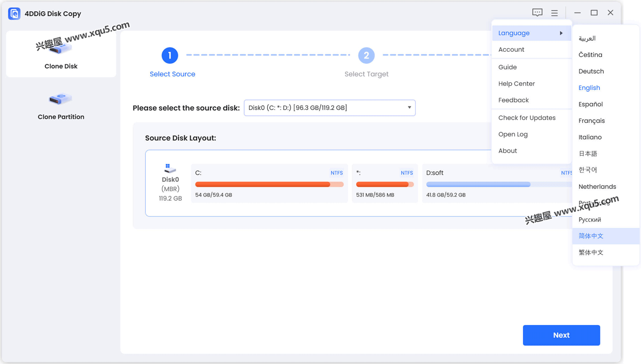Open Help Center menu entry

pos(531,84)
